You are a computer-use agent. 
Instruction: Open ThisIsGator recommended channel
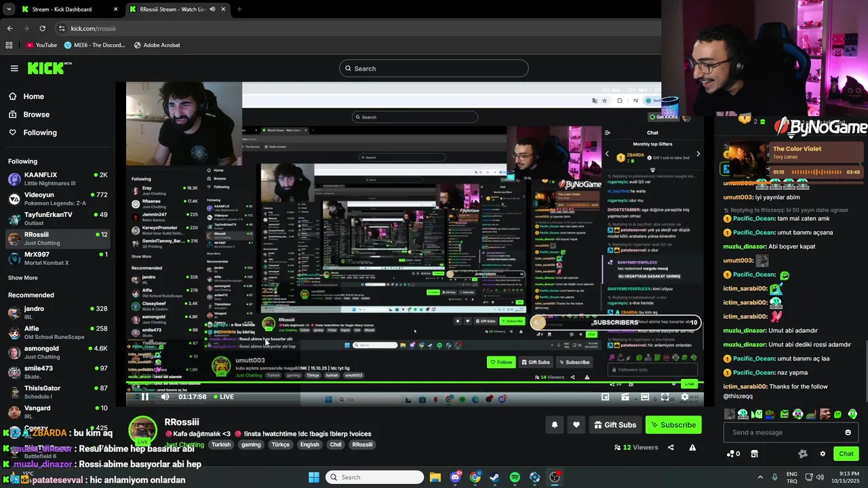[x=58, y=392]
